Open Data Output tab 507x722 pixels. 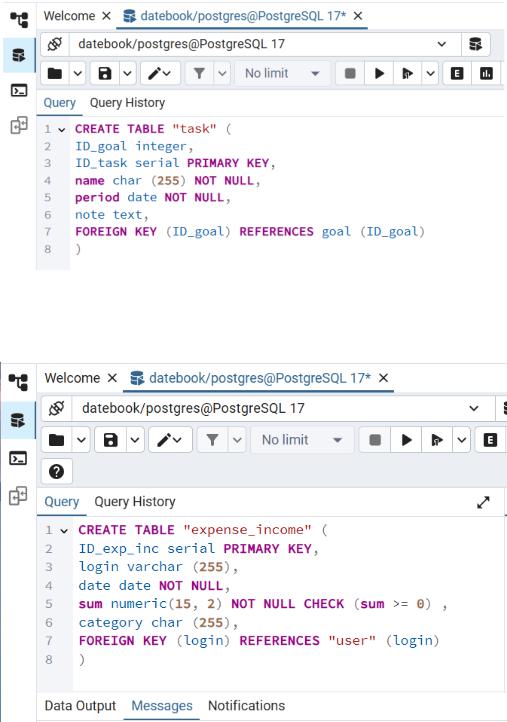(x=80, y=706)
